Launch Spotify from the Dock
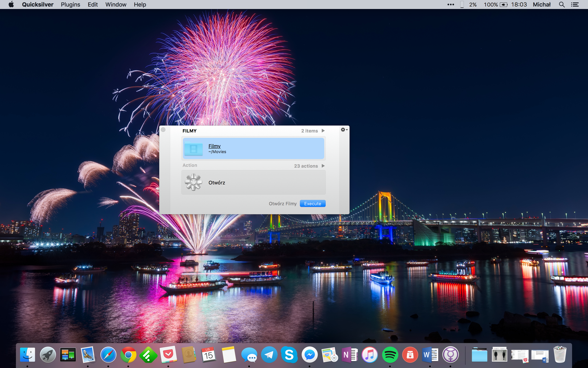The image size is (588, 368). pyautogui.click(x=390, y=355)
